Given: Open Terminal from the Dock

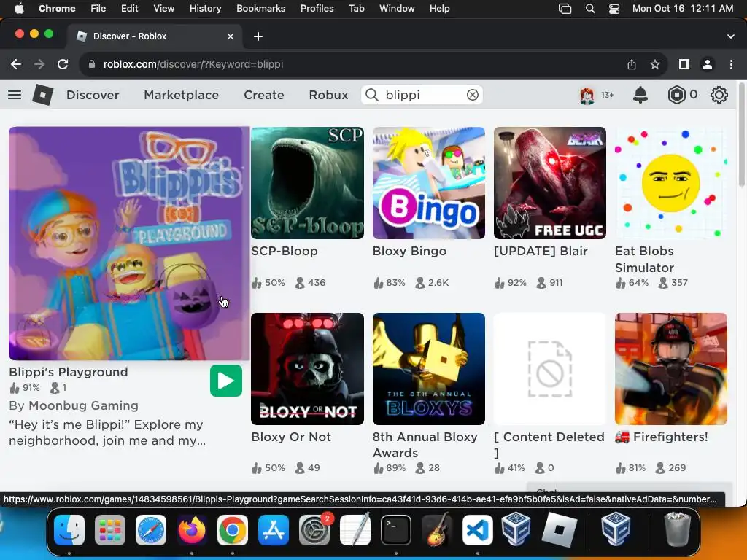Looking at the screenshot, I should pos(396,529).
